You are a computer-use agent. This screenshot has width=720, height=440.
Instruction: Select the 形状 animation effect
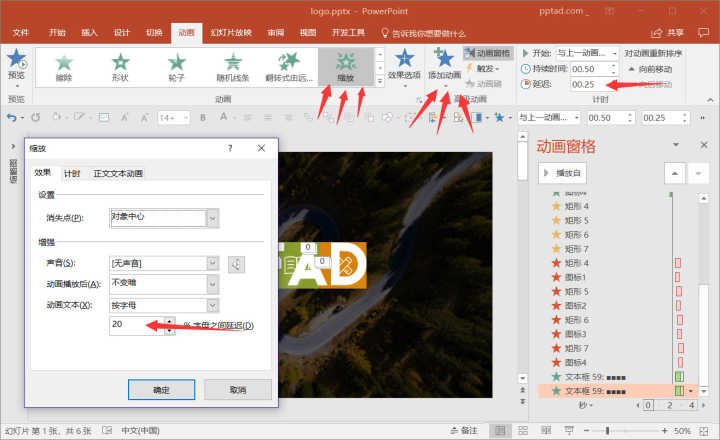pyautogui.click(x=120, y=67)
